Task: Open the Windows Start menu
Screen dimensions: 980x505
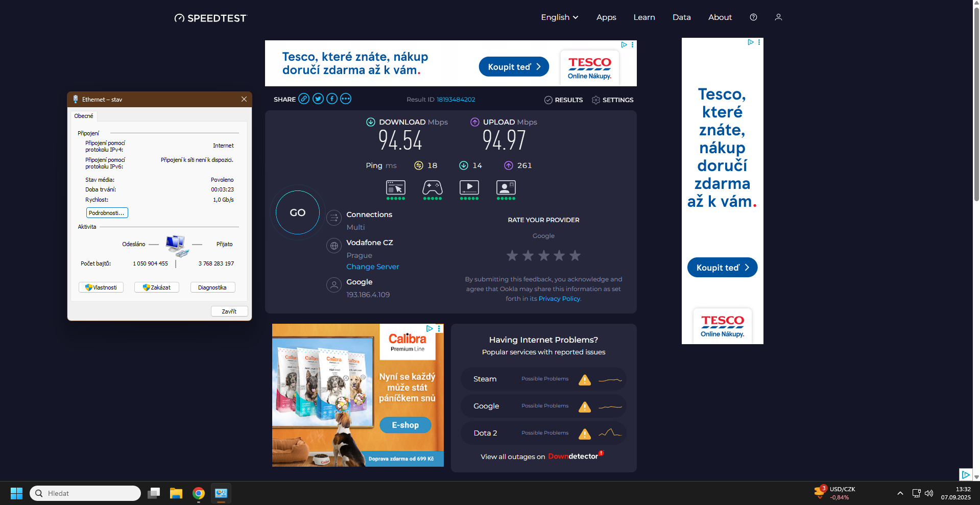Action: pos(16,493)
